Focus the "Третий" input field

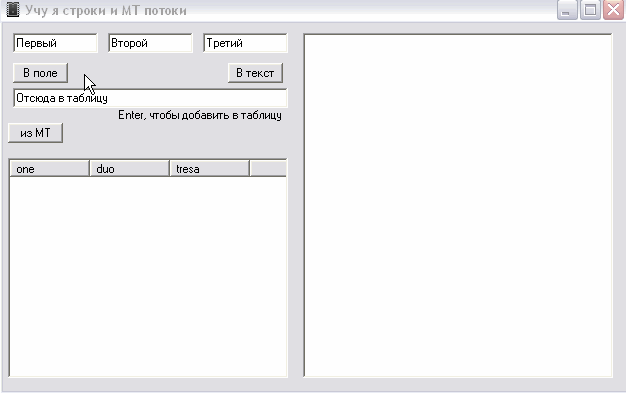pos(245,43)
